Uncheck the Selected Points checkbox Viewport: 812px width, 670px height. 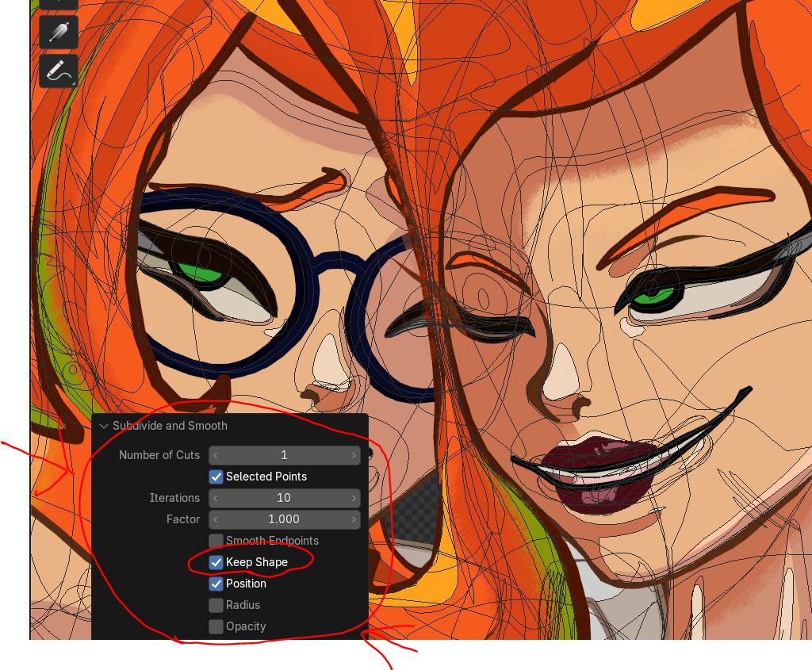point(216,477)
